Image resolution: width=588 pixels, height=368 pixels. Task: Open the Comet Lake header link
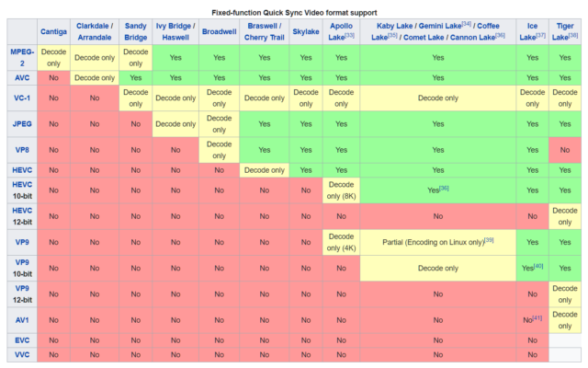424,38
